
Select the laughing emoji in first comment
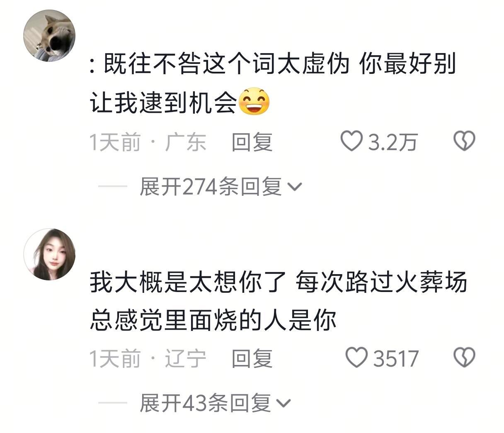click(254, 102)
